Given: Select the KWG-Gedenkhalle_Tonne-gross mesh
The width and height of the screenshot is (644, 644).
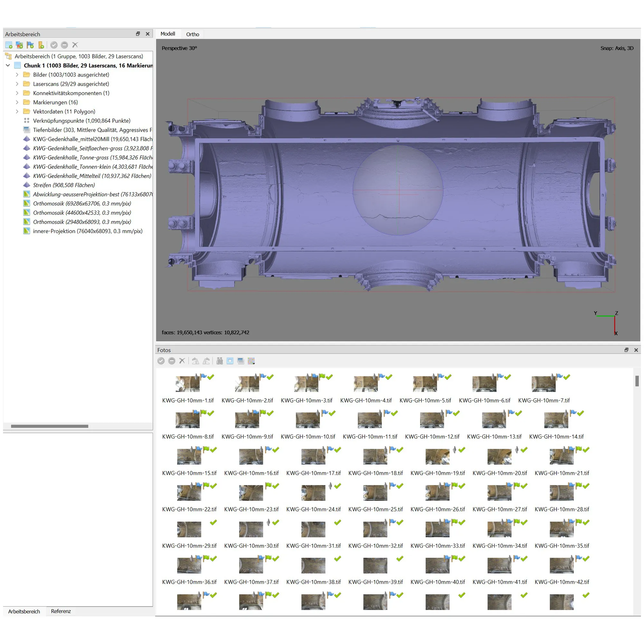Looking at the screenshot, I should pos(88,157).
